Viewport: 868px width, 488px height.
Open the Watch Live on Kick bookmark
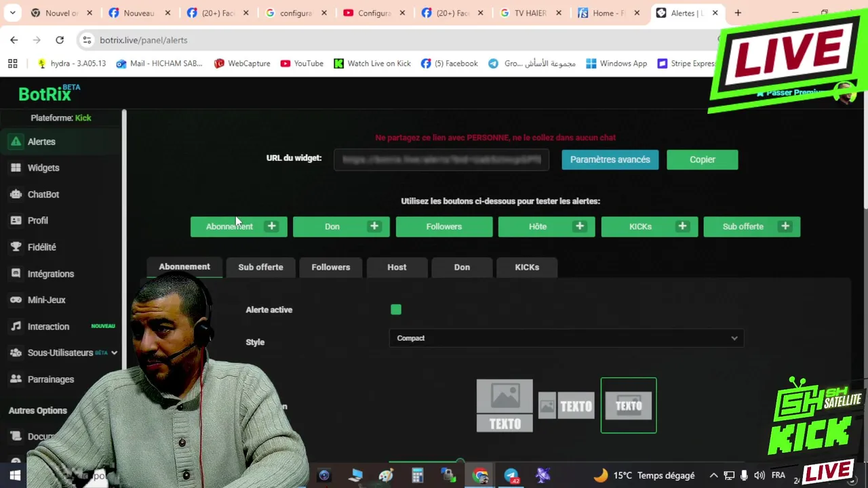(x=372, y=63)
